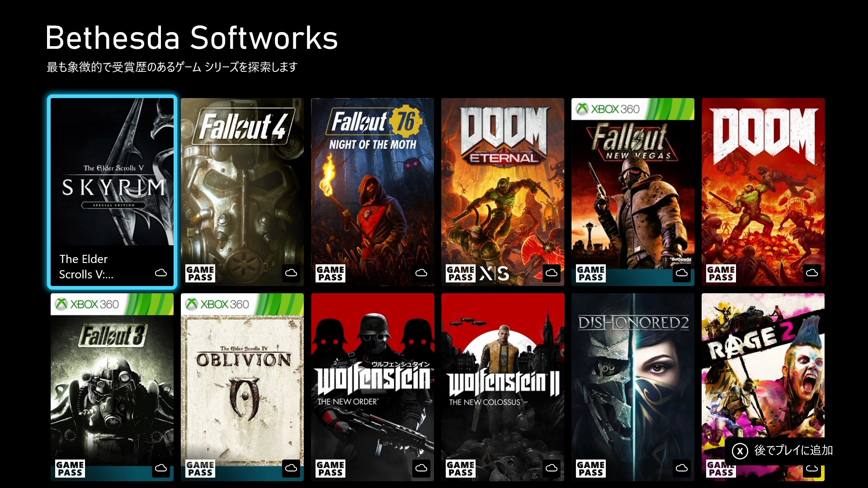Screen dimensions: 868x488
Task: Click the cloud icon on Skyrim tile
Action: (x=161, y=273)
